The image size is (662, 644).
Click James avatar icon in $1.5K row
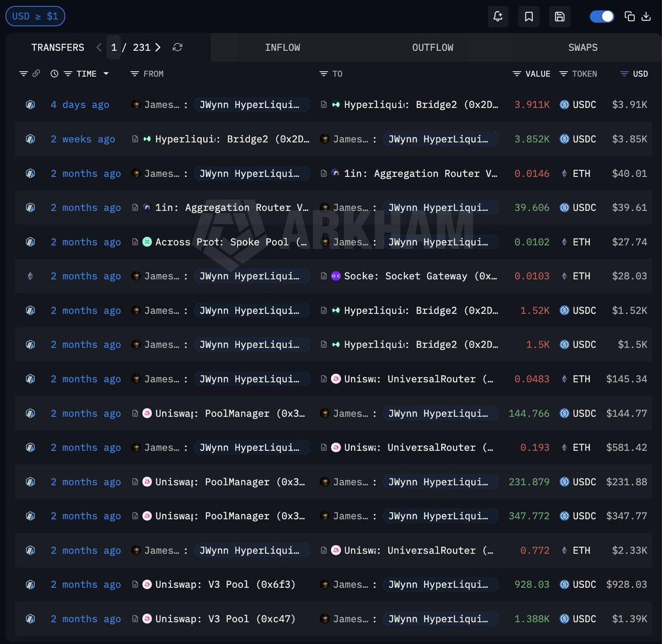(136, 344)
